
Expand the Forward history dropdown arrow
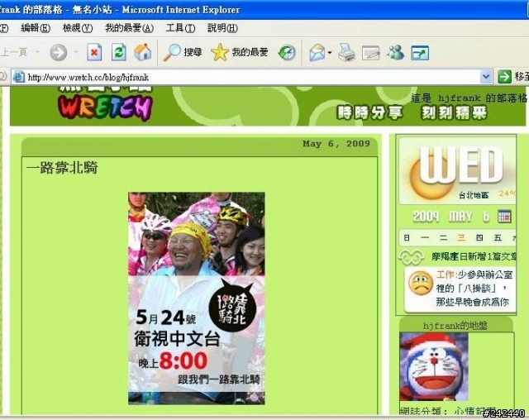[x=76, y=52]
